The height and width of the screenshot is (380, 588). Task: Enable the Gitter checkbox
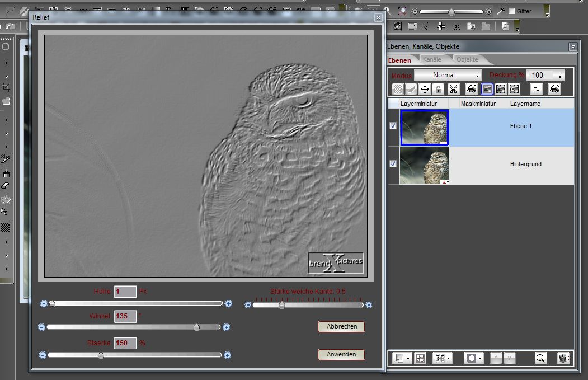[x=511, y=11]
